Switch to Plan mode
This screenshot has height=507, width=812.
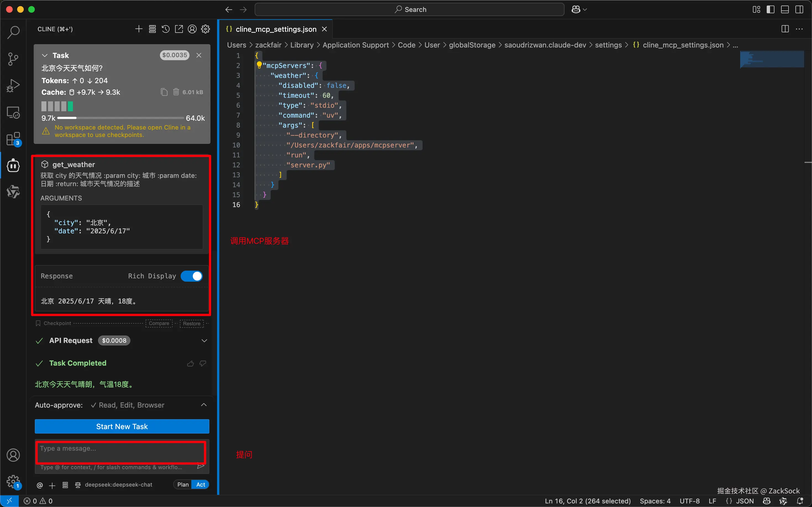pyautogui.click(x=183, y=485)
